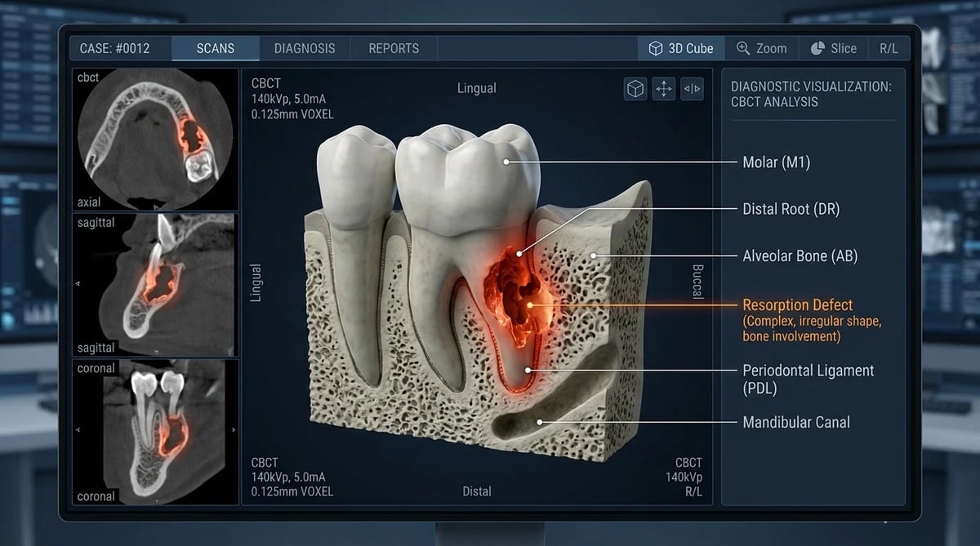Screen dimensions: 980x546
Task: Select the Mandibular Canal label
Action: click(796, 422)
